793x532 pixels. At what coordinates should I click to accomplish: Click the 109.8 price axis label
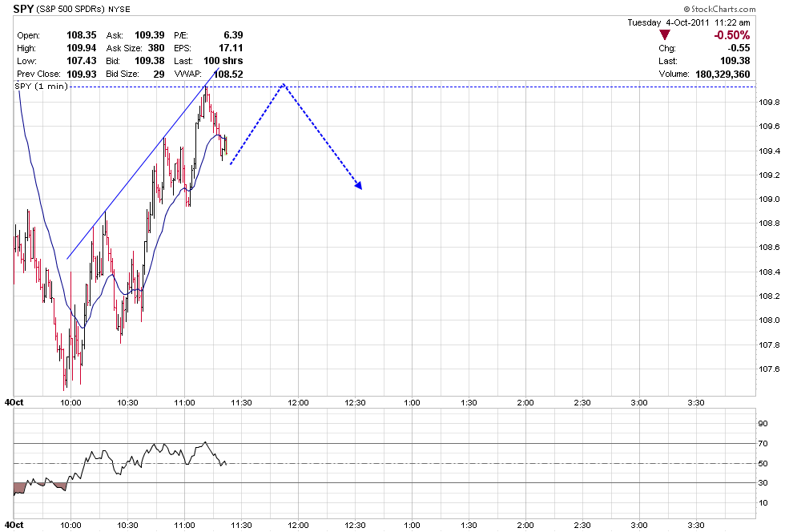click(769, 102)
